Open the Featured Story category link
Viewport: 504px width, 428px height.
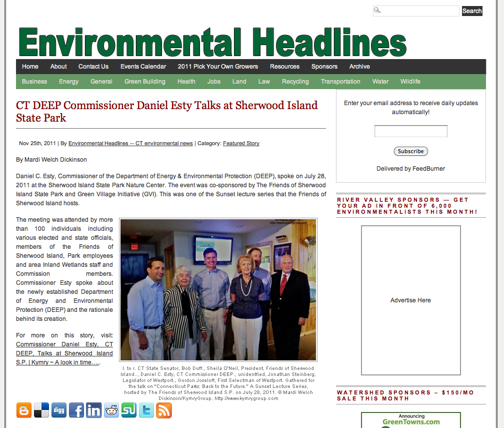241,143
